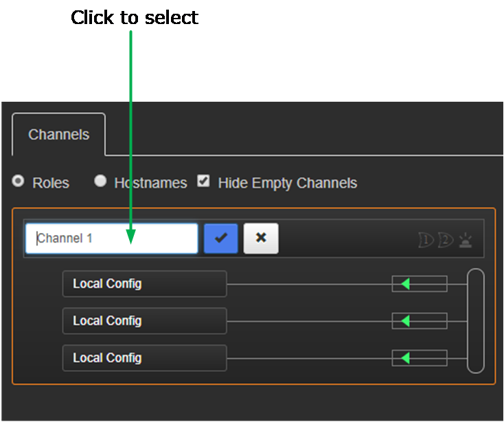This screenshot has width=504, height=422.
Task: Click the vertical rounded channel bus bar
Action: pyautogui.click(x=476, y=321)
